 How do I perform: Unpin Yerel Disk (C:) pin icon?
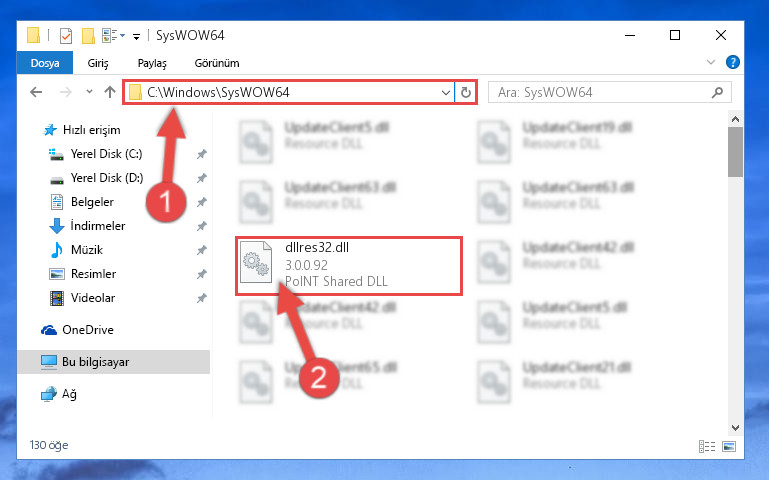[x=202, y=154]
